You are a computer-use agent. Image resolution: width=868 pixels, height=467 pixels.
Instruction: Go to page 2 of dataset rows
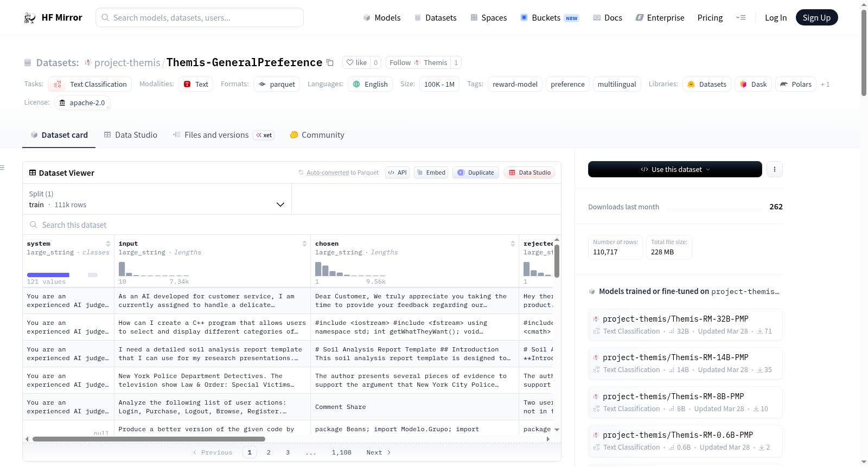[269, 452]
